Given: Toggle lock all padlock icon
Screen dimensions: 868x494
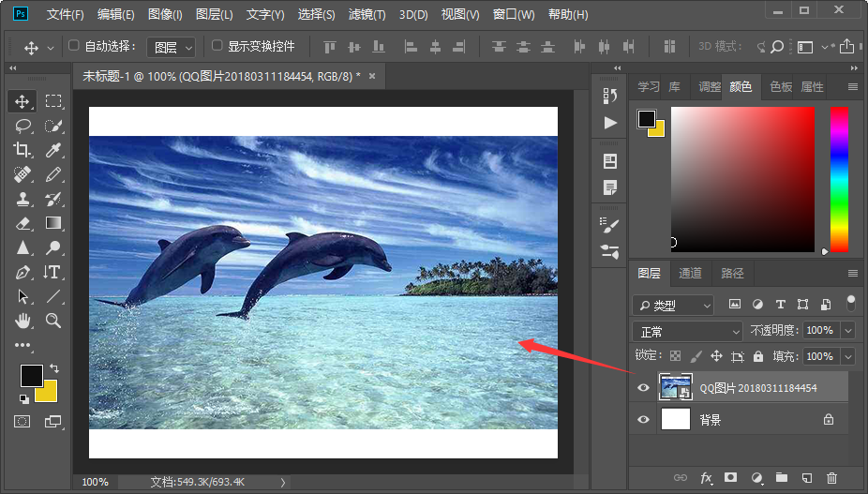Looking at the screenshot, I should pos(757,356).
